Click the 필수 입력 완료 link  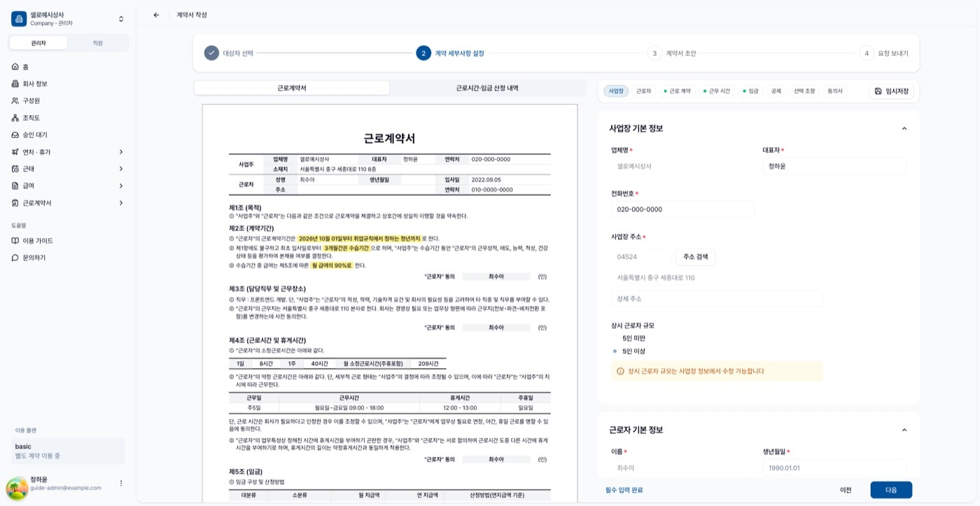point(624,490)
